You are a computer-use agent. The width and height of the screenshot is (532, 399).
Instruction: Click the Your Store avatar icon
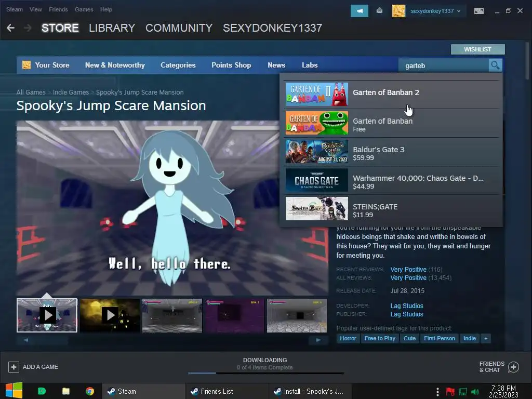pos(26,65)
